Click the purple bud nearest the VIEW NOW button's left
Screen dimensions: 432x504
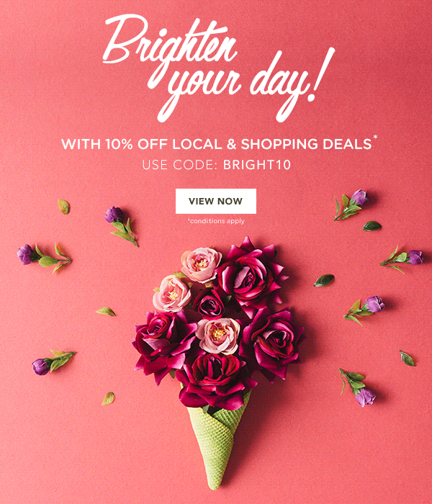114,215
